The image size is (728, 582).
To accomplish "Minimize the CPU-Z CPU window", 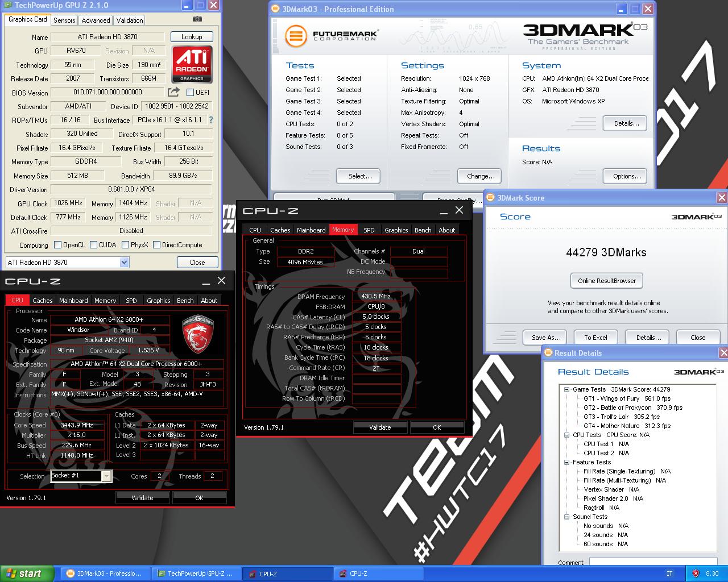I will pos(206,281).
